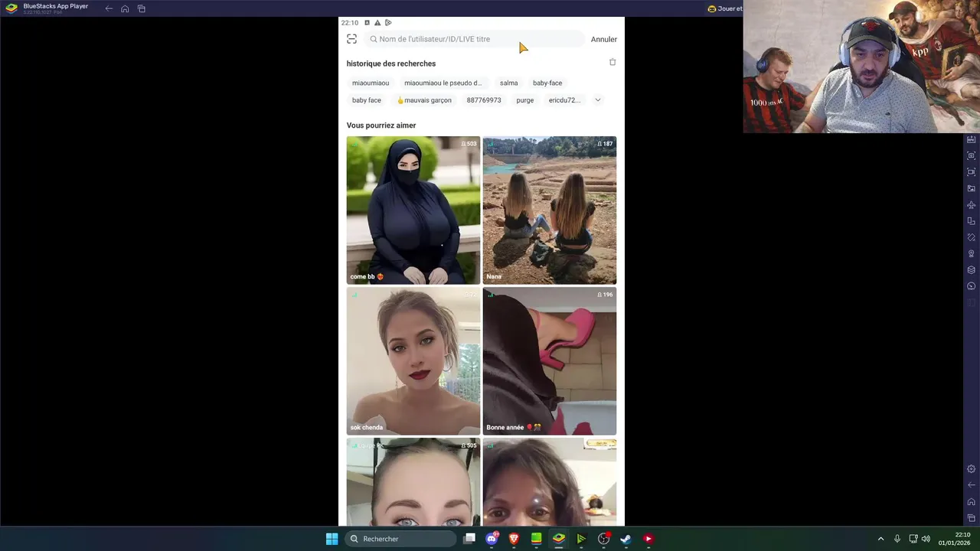Click the screenshot icon in BlueStacks sidebar
Screen dimensions: 980x551
tap(972, 155)
